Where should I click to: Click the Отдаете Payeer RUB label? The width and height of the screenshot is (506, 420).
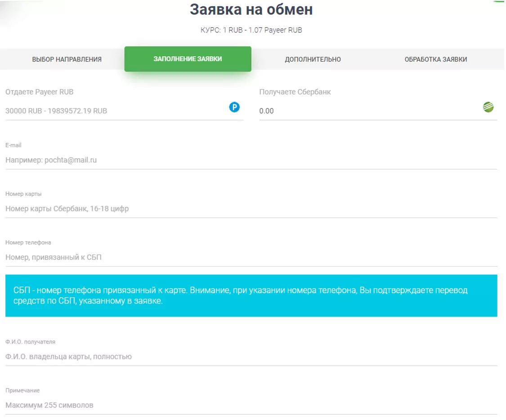(40, 92)
